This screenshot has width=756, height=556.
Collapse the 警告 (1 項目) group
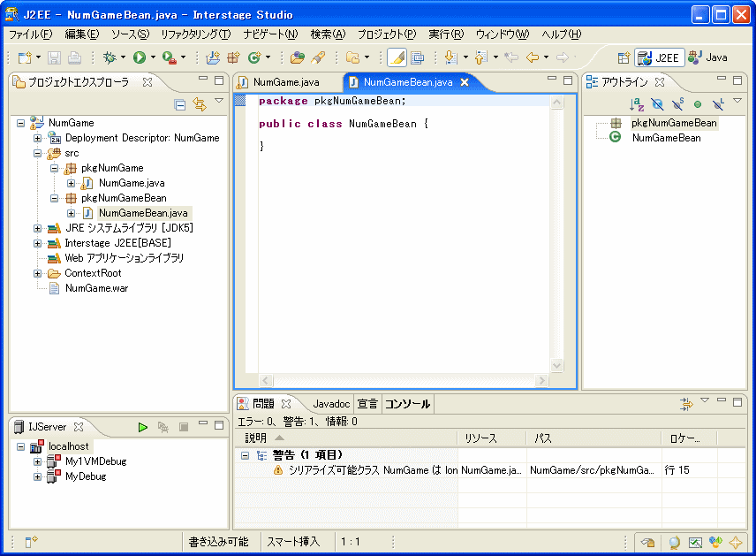tap(245, 455)
